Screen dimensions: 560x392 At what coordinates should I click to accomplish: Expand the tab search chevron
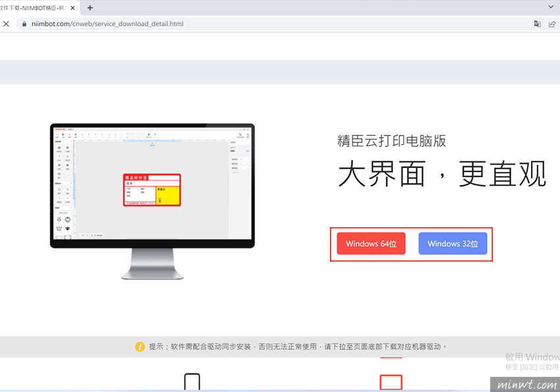pyautogui.click(x=551, y=7)
